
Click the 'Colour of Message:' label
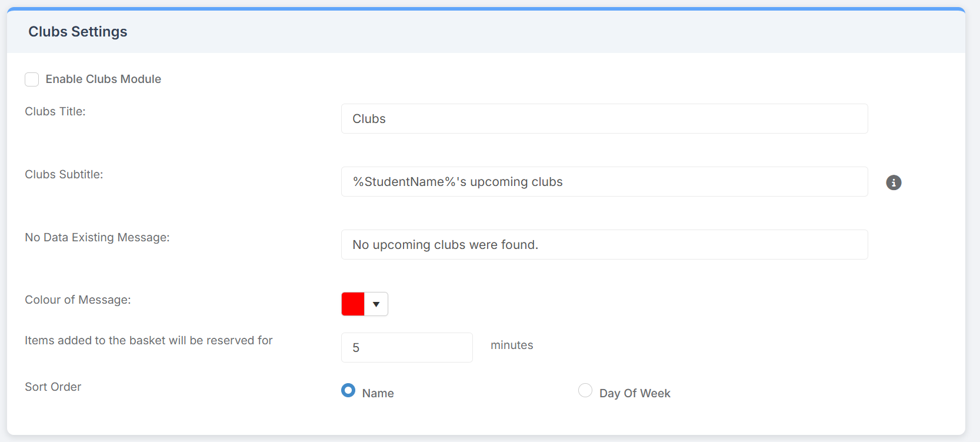(78, 300)
